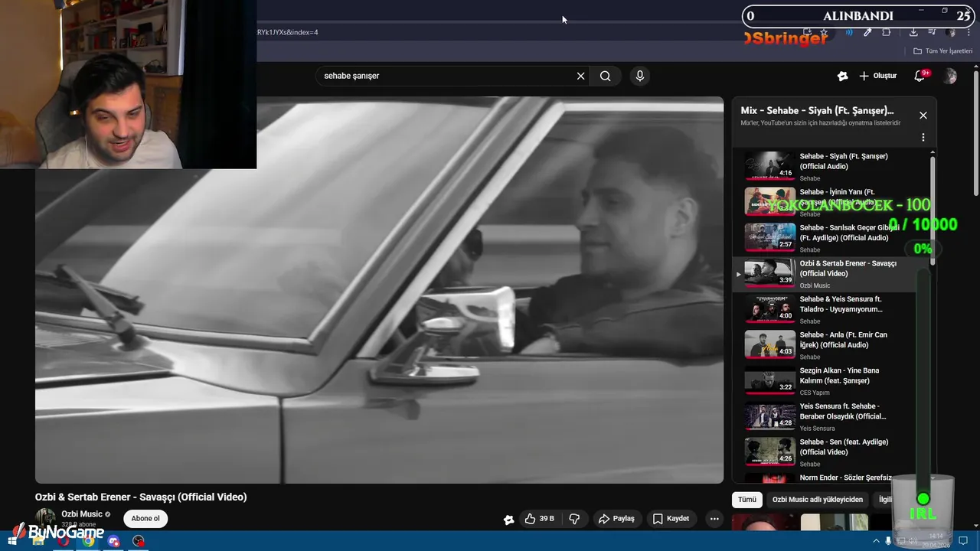Open the media control icon in Chrome toolbar
980x551 pixels.
point(932,33)
